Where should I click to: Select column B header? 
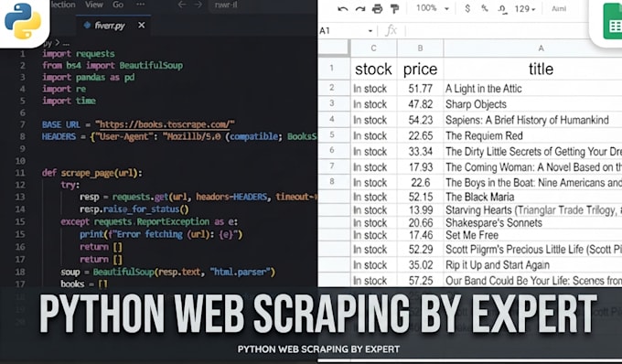coord(420,48)
